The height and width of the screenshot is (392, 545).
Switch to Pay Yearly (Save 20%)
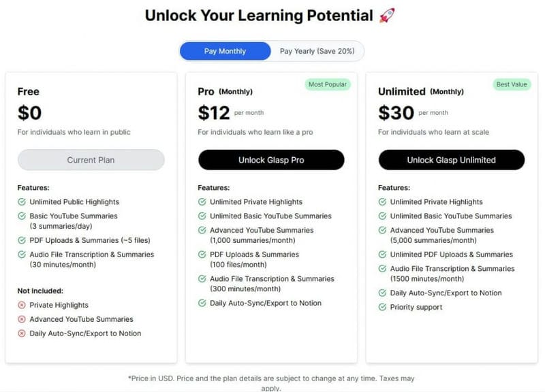(317, 51)
